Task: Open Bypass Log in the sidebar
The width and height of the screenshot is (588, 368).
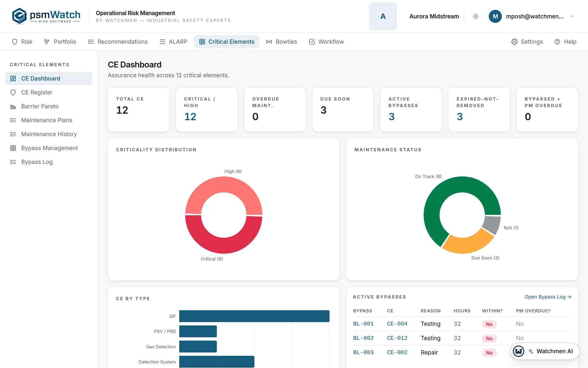Action: tap(49, 162)
